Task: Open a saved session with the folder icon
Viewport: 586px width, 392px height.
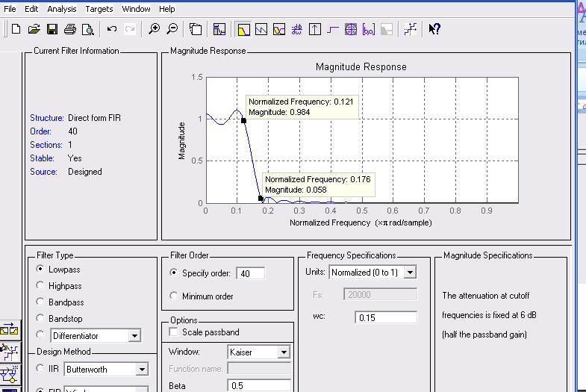Action: coord(34,29)
